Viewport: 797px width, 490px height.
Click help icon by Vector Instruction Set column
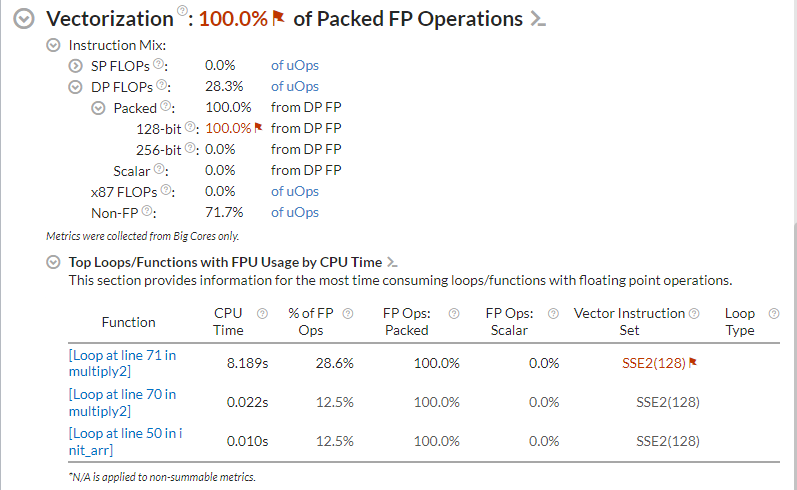click(x=694, y=314)
